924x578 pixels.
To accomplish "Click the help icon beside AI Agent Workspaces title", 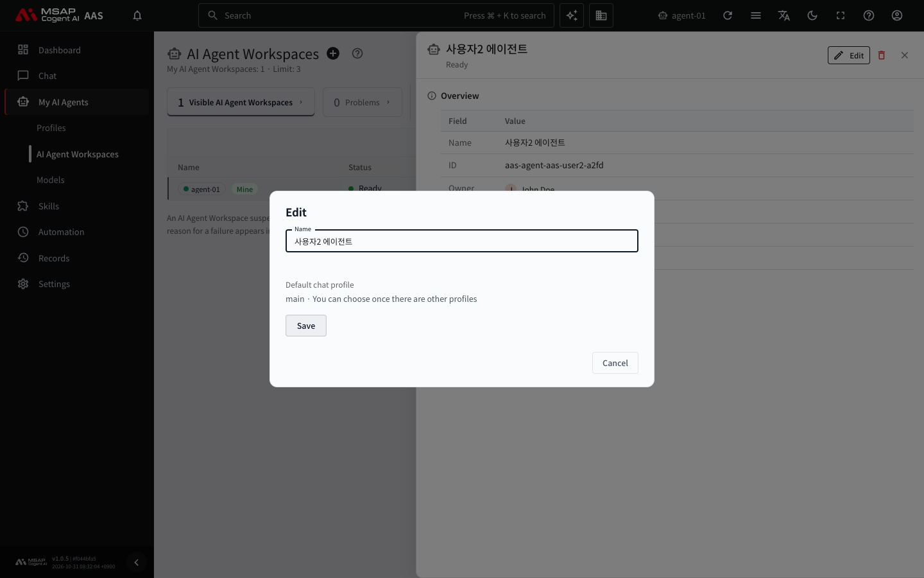I will click(x=357, y=53).
